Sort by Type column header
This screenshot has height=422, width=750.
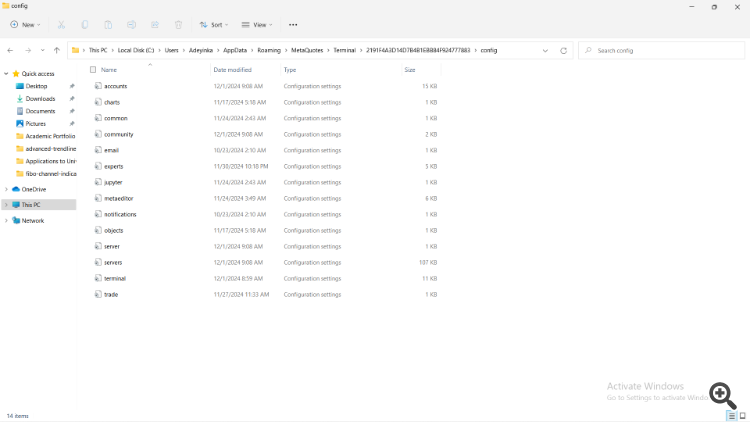tap(290, 70)
